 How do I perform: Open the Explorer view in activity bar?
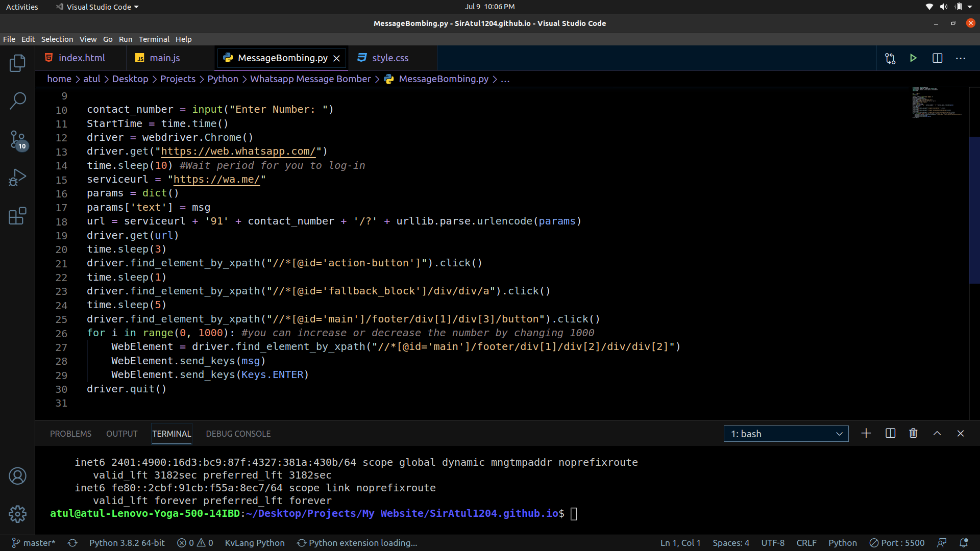coord(17,63)
